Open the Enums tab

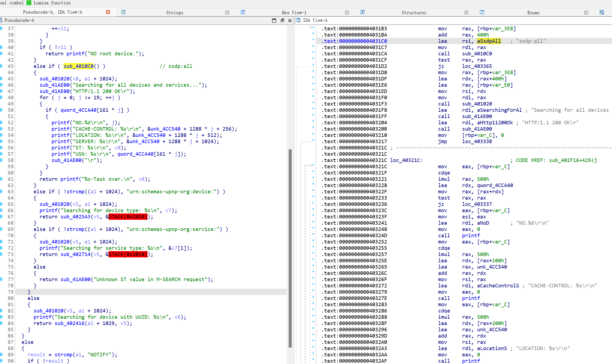pyautogui.click(x=533, y=13)
